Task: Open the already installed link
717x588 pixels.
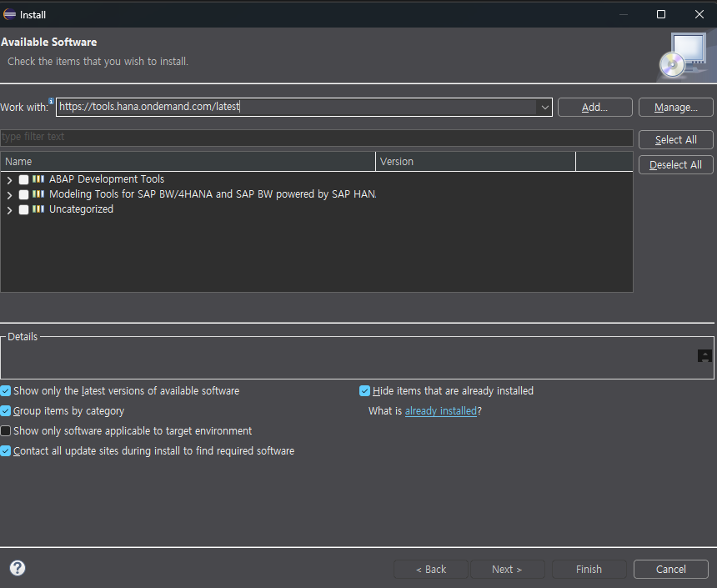Action: coord(441,411)
